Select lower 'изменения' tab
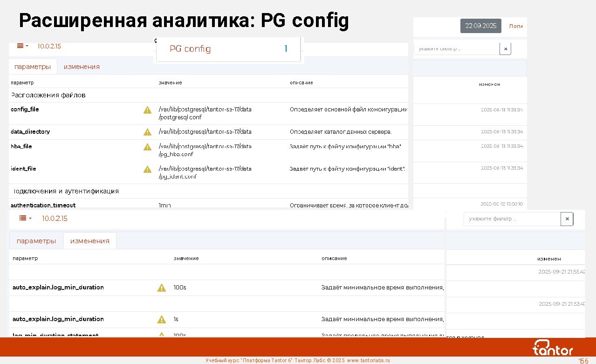 90,241
